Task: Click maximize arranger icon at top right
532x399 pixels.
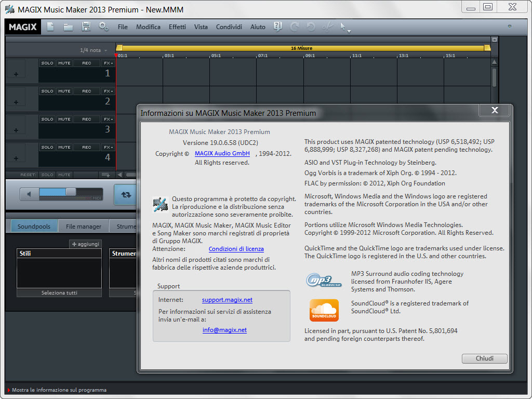Action: coord(495,39)
